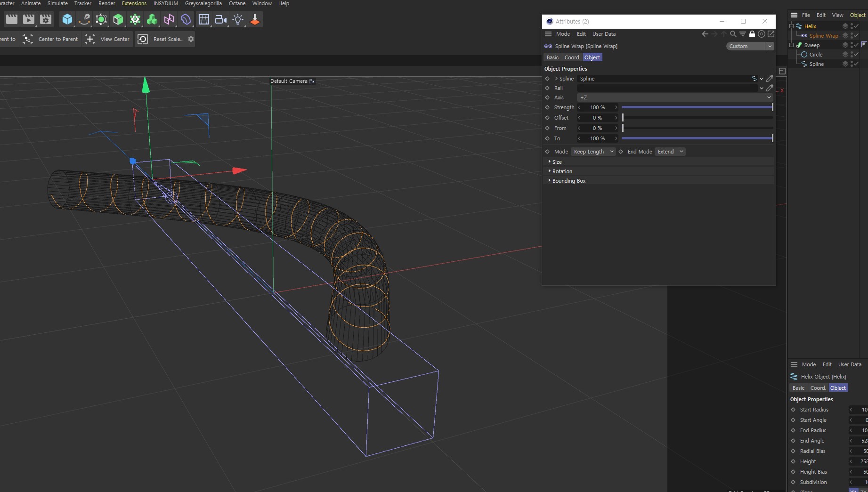Viewport: 868px width, 492px height.
Task: Open Axis dropdown set to +Z
Action: click(x=675, y=97)
